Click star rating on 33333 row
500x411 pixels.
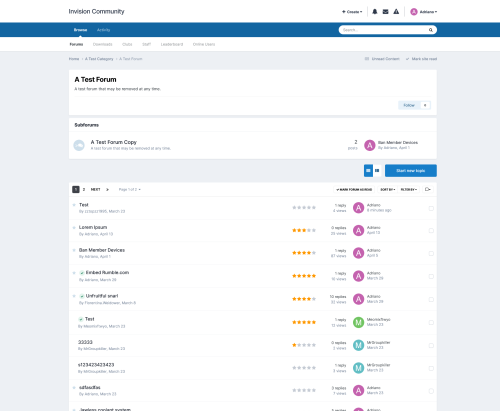click(304, 345)
